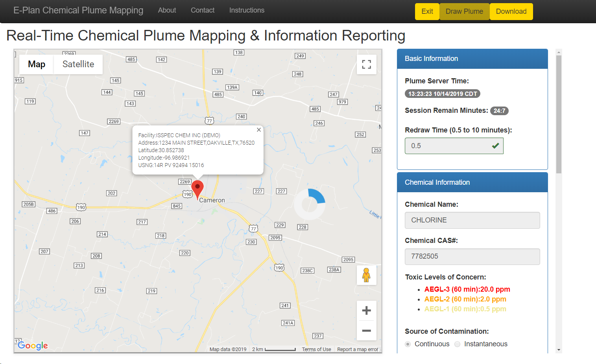Click the red facility location marker
The height and width of the screenshot is (364, 596).
pyautogui.click(x=197, y=189)
